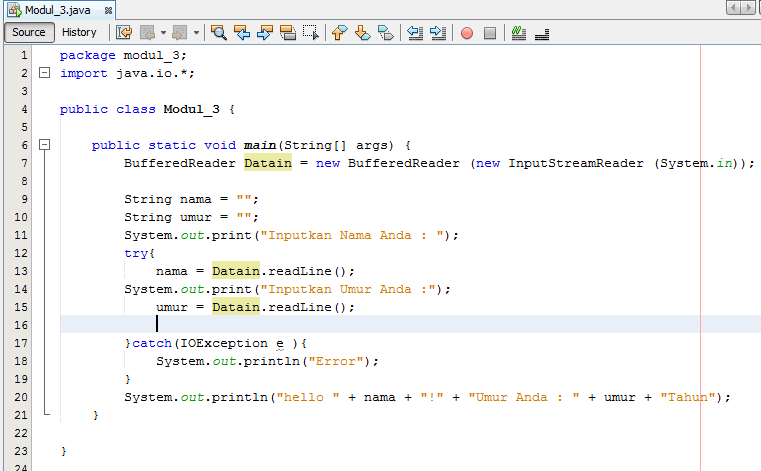Click 'InputStreamReader' on line 7
The width and height of the screenshot is (761, 471).
(x=576, y=163)
